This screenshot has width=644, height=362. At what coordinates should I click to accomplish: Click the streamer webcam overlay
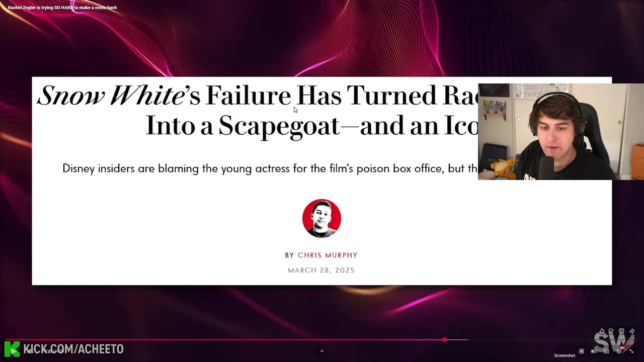(x=560, y=132)
